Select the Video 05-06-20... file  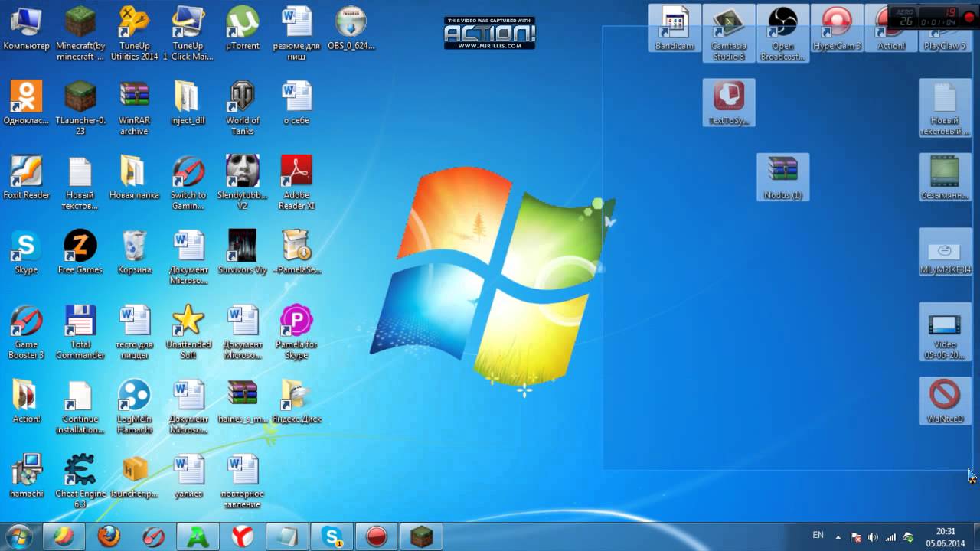[945, 331]
